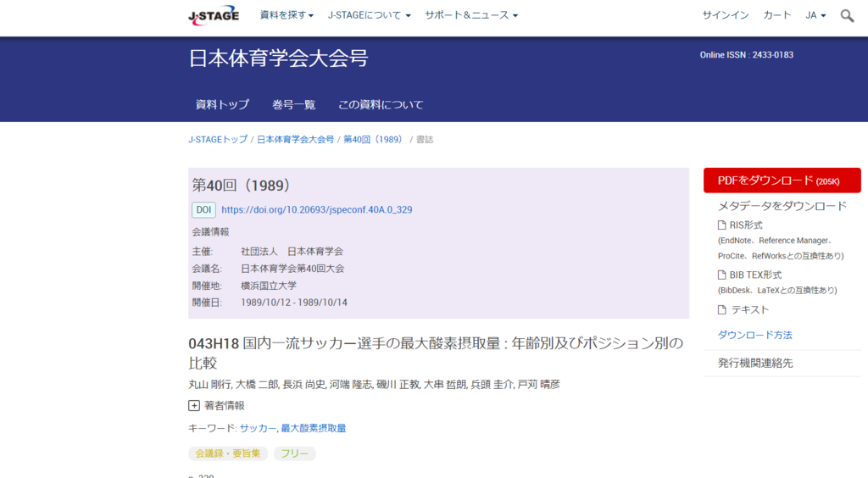Open the 資料を探す dropdown menu
The height and width of the screenshot is (478, 868).
[x=287, y=15]
